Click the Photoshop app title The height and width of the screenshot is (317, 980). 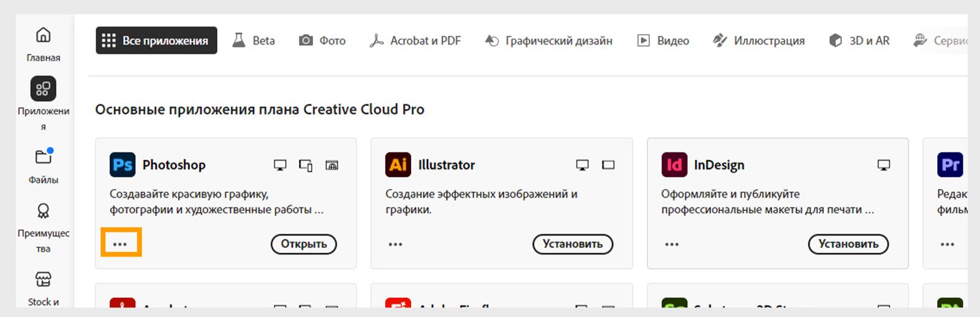174,165
